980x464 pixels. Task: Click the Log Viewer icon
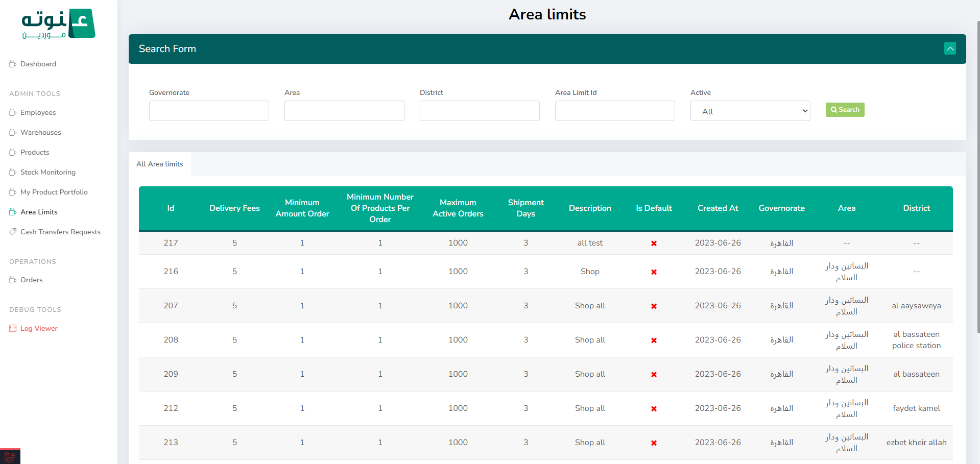[13, 328]
